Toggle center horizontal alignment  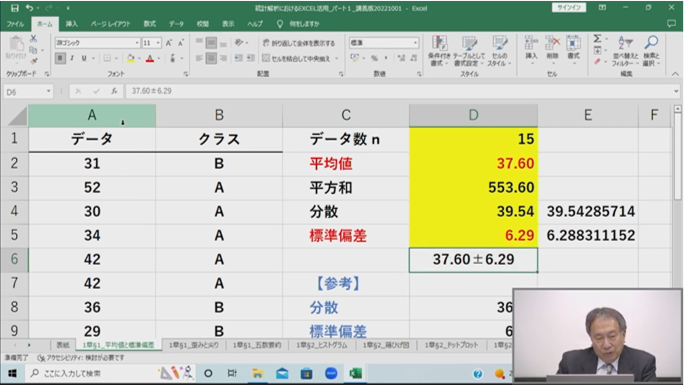pos(211,58)
